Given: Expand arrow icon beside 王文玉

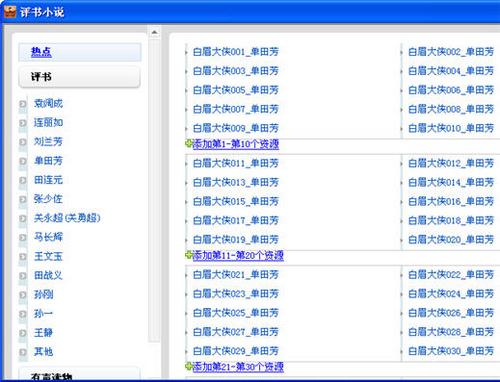Looking at the screenshot, I should [x=23, y=257].
